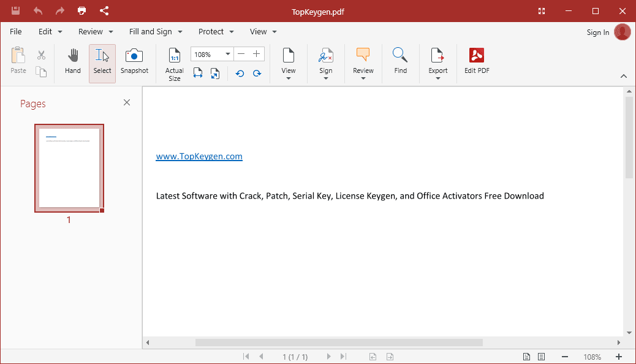The image size is (636, 364).
Task: Enable continuous page view mode
Action: pos(541,356)
